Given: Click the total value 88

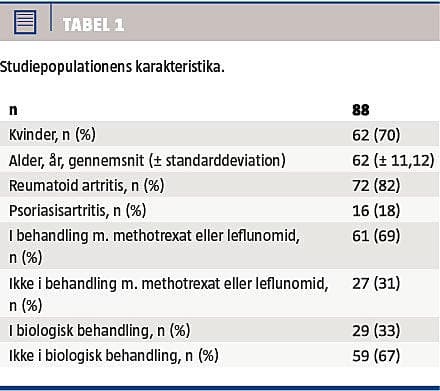Looking at the screenshot, I should tap(361, 110).
